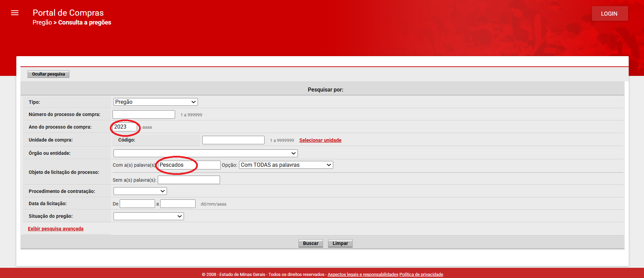
Task: Open the Situação do pregão dropdown
Action: [x=149, y=216]
